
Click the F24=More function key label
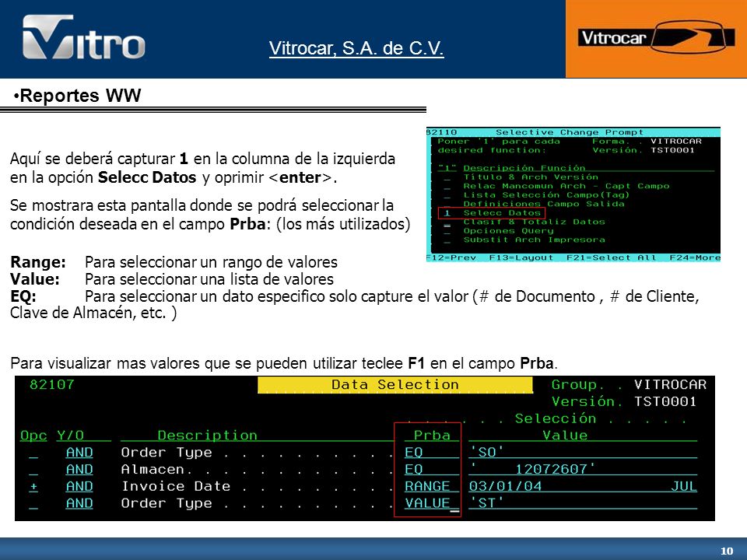695,257
